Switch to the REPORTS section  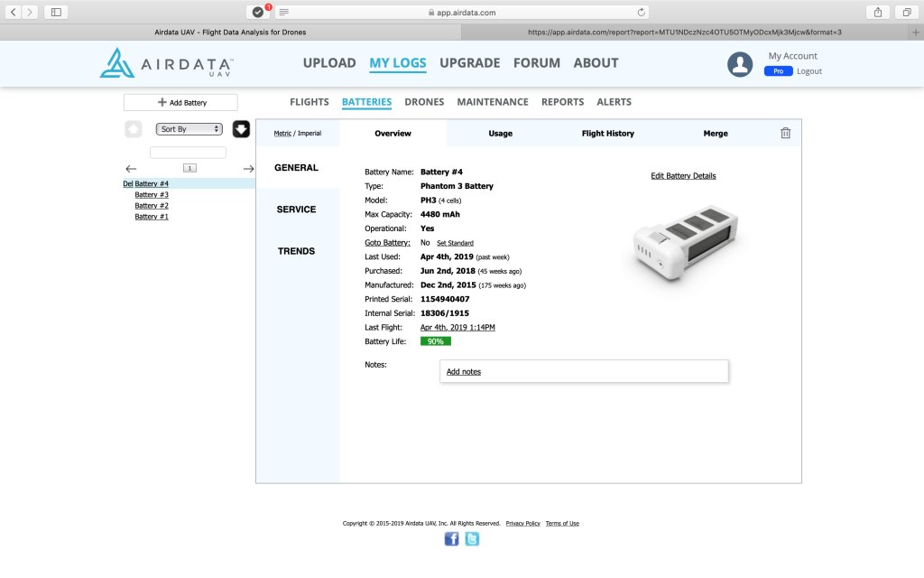pos(563,102)
